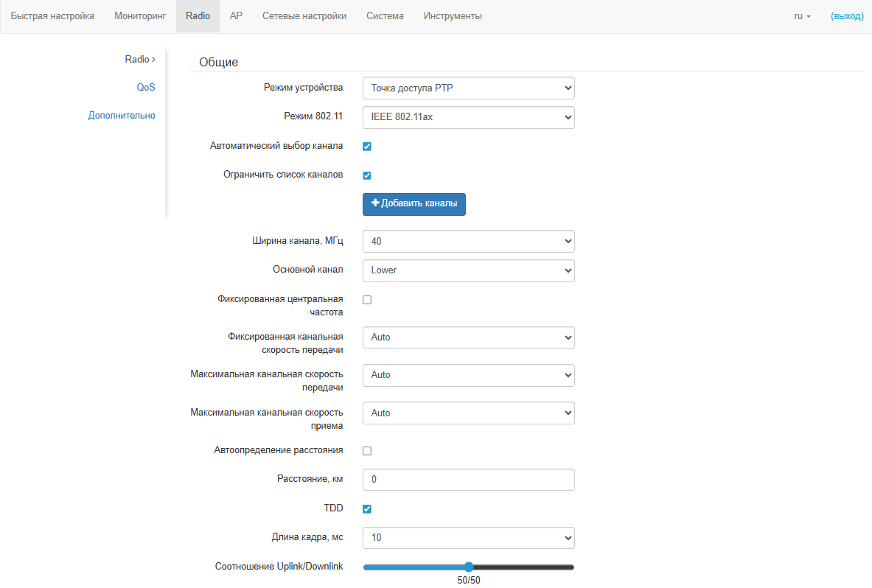Open Режим устройства dropdown
Image resolution: width=872 pixels, height=588 pixels.
coord(468,88)
